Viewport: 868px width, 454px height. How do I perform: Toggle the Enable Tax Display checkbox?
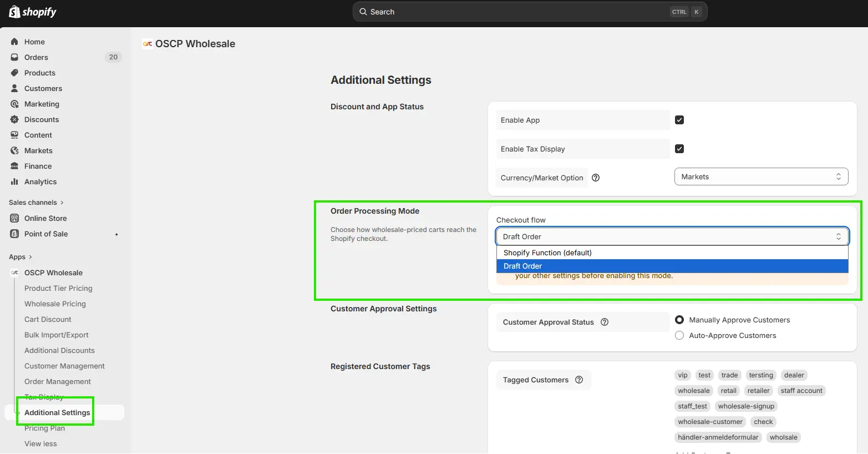point(679,149)
